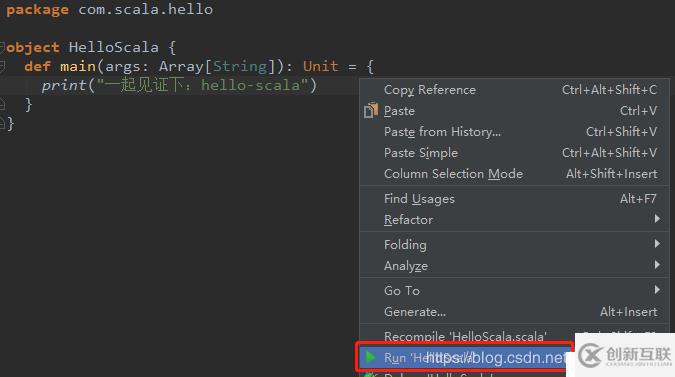Click the main method's closing brace fold marker
This screenshot has width=675, height=377.
point(2,104)
